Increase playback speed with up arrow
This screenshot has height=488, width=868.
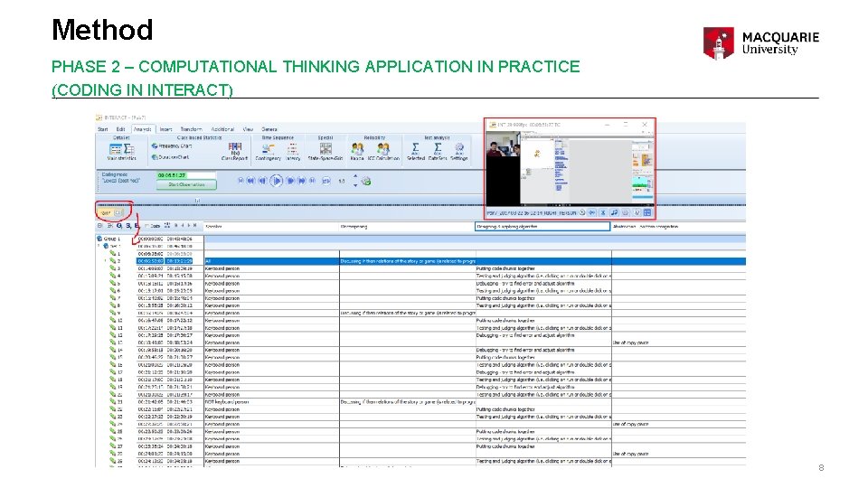pyautogui.click(x=355, y=177)
